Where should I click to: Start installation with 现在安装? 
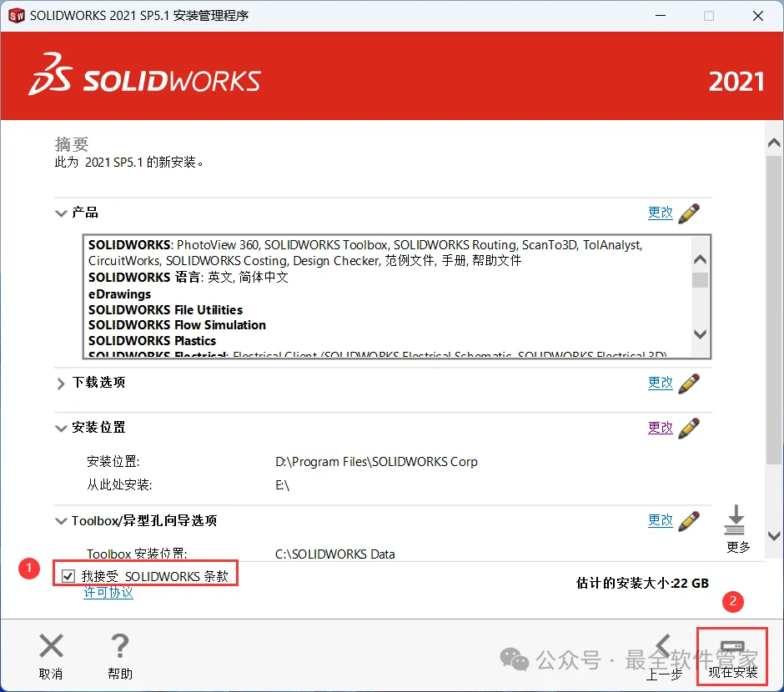tap(732, 656)
